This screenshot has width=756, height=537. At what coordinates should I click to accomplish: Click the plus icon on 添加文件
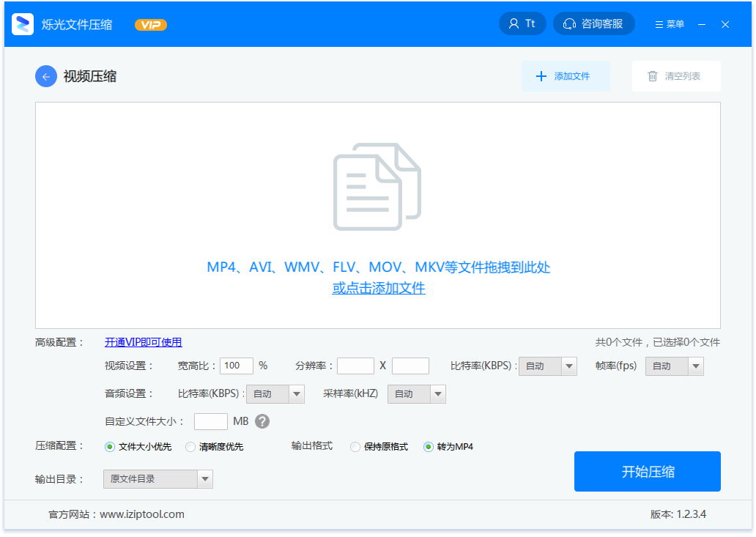[x=541, y=76]
